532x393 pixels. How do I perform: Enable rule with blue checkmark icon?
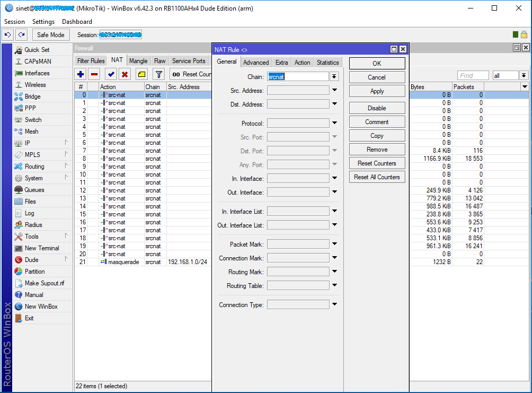111,74
